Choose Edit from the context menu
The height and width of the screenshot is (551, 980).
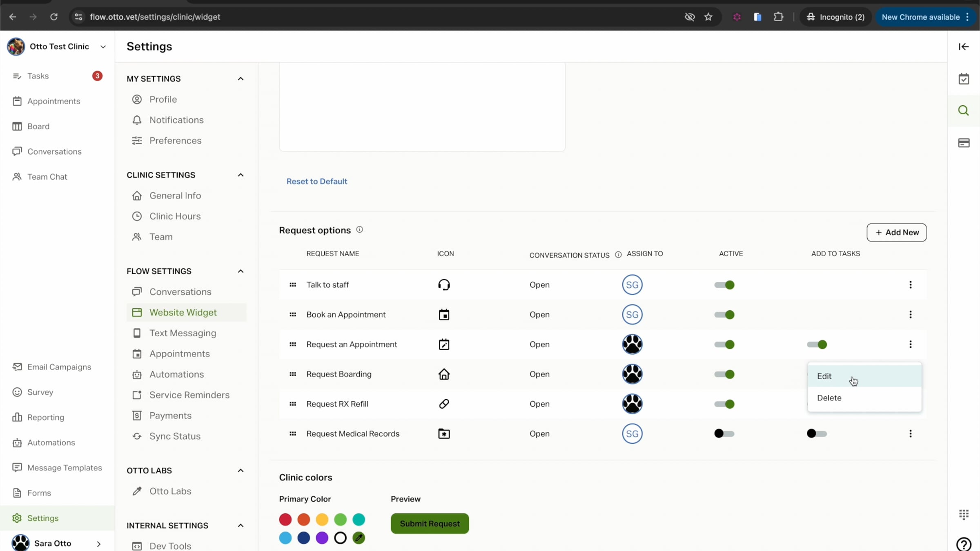[x=864, y=376]
